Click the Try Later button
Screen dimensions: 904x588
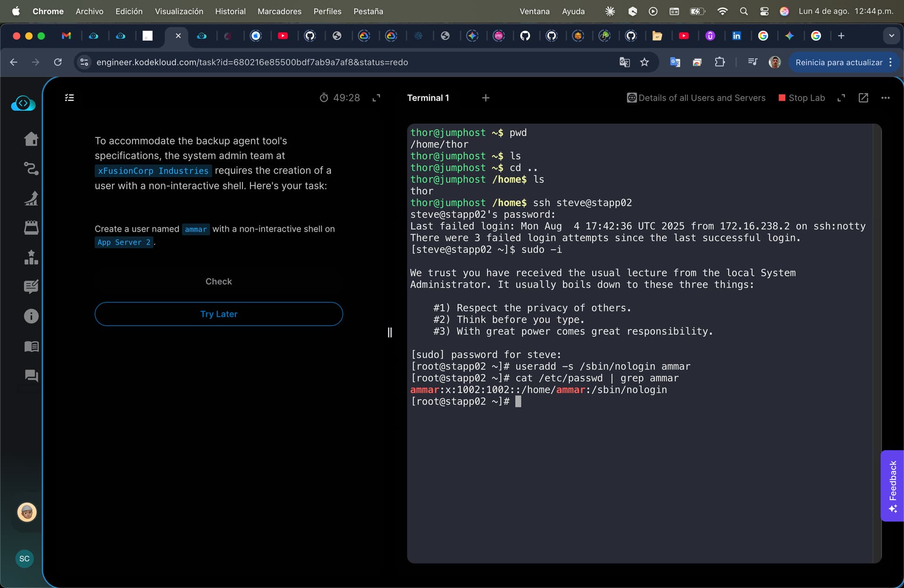tap(218, 314)
